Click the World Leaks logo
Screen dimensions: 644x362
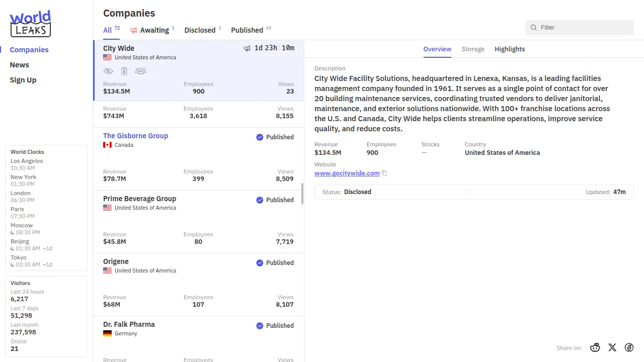click(x=30, y=24)
